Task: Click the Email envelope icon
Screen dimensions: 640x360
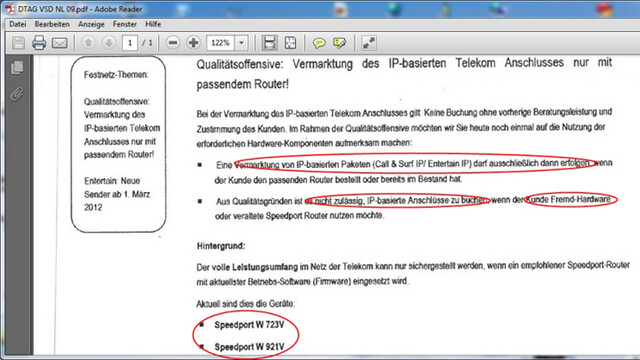Action: click(x=60, y=43)
